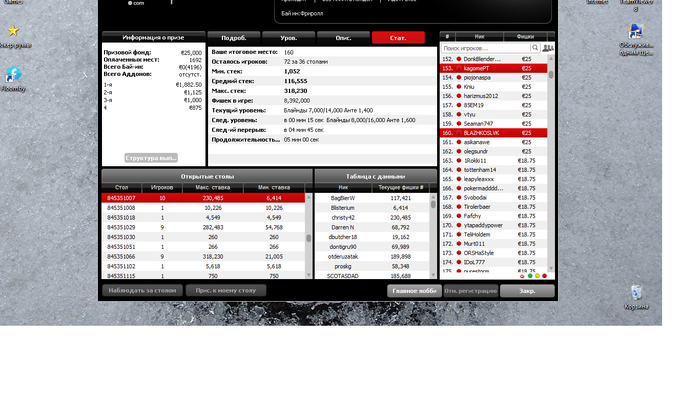Viewport: 700px width, 394px height.
Task: Switch to the Подроб. tab
Action: (233, 38)
